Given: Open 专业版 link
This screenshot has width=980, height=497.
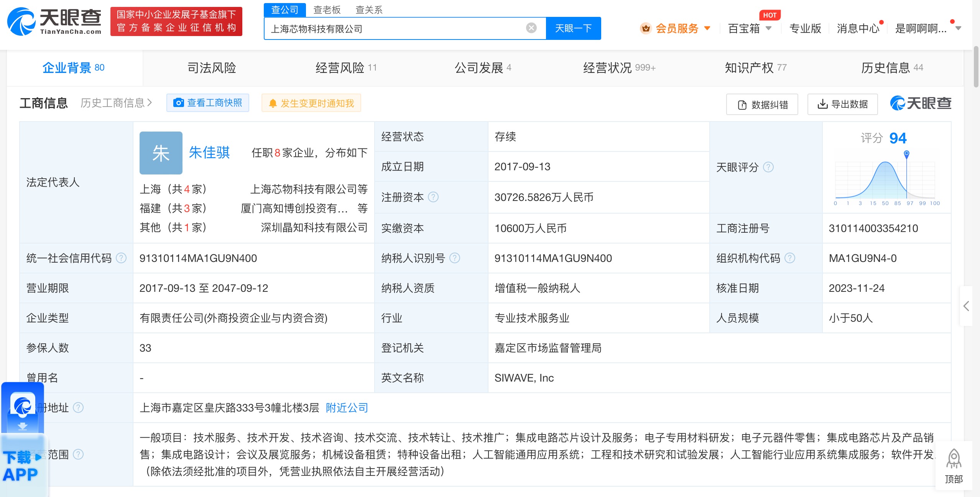Looking at the screenshot, I should 805,28.
